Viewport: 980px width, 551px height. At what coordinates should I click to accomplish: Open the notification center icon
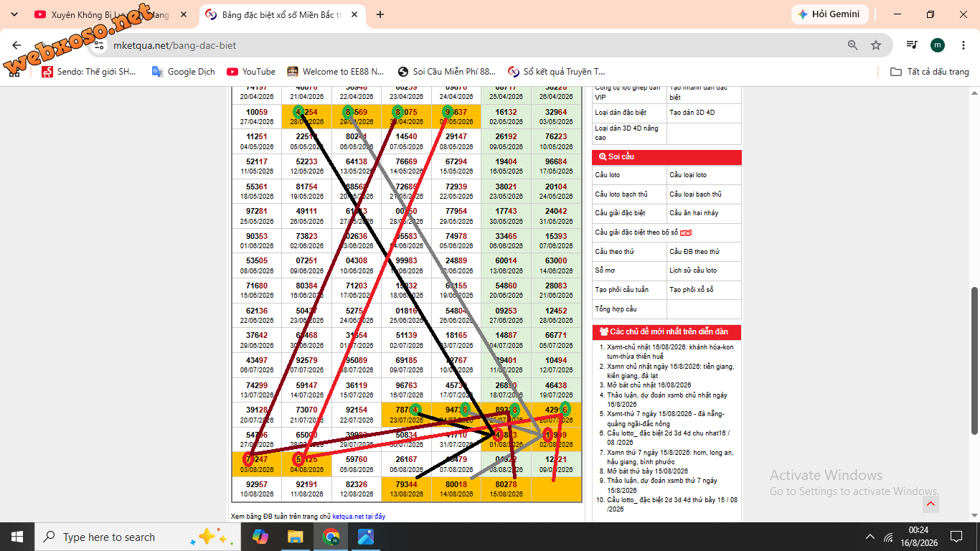(956, 537)
